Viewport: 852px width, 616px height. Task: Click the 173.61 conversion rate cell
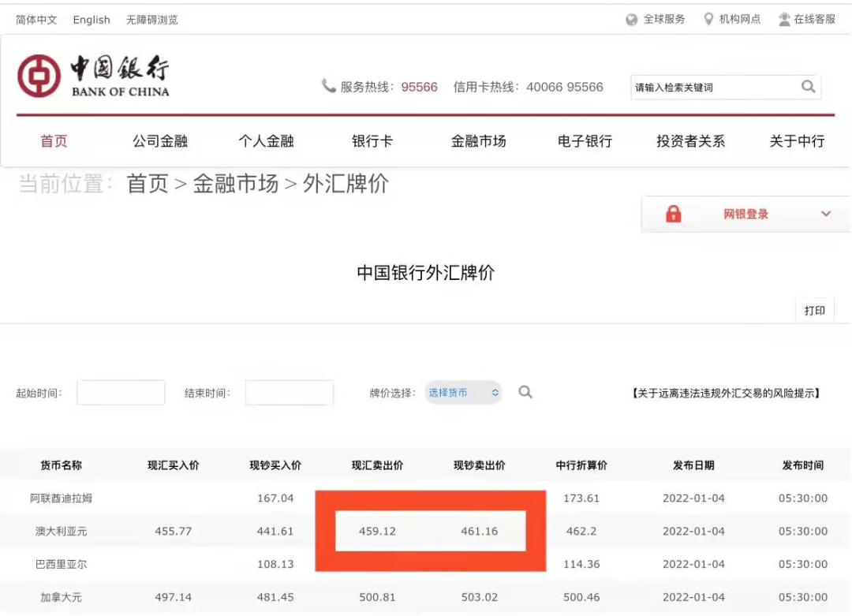click(x=581, y=498)
